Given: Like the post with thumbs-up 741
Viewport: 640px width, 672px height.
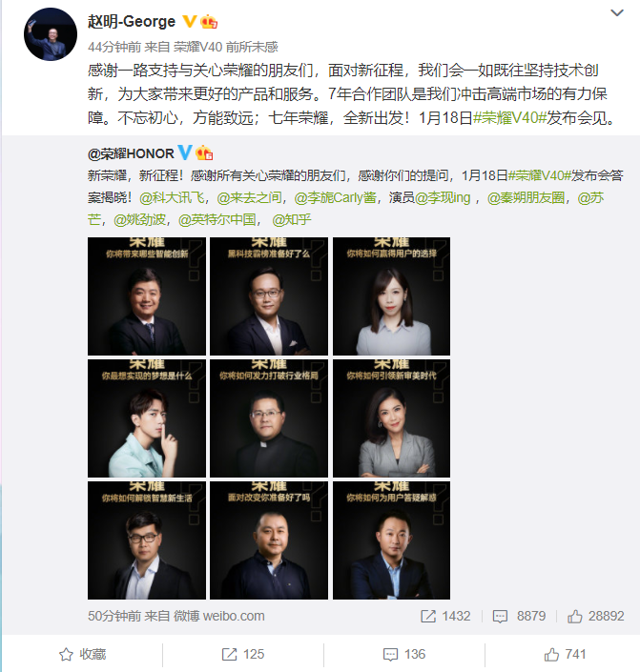Looking at the screenshot, I should point(551,655).
